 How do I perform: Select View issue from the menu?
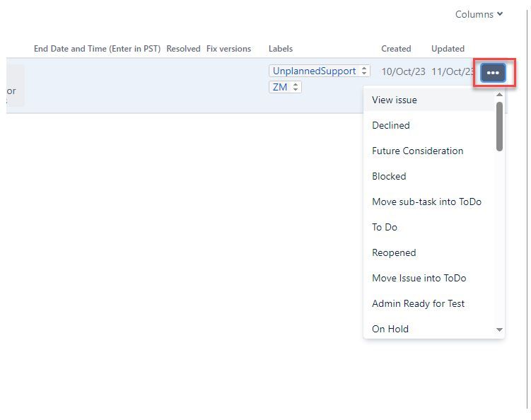pos(428,100)
